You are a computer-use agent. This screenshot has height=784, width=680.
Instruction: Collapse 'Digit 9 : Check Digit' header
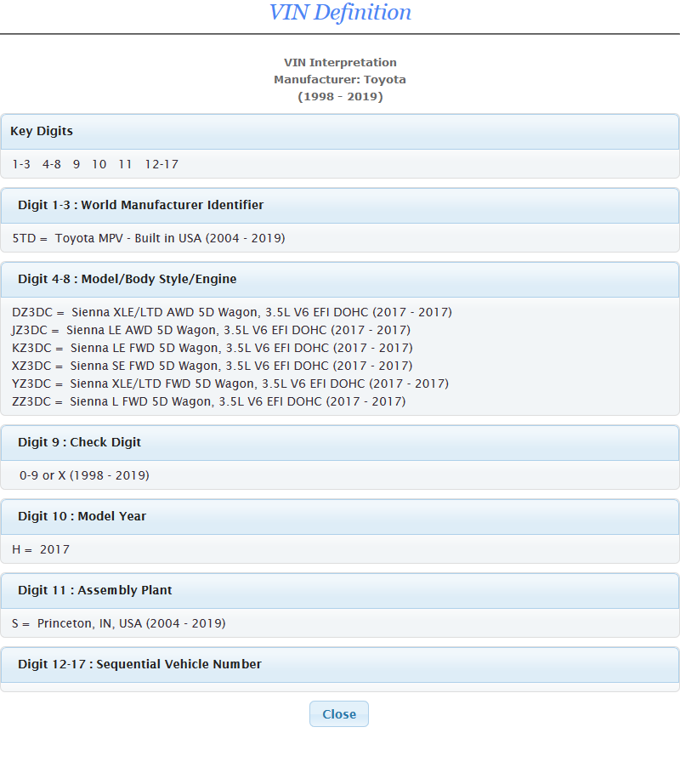click(340, 443)
